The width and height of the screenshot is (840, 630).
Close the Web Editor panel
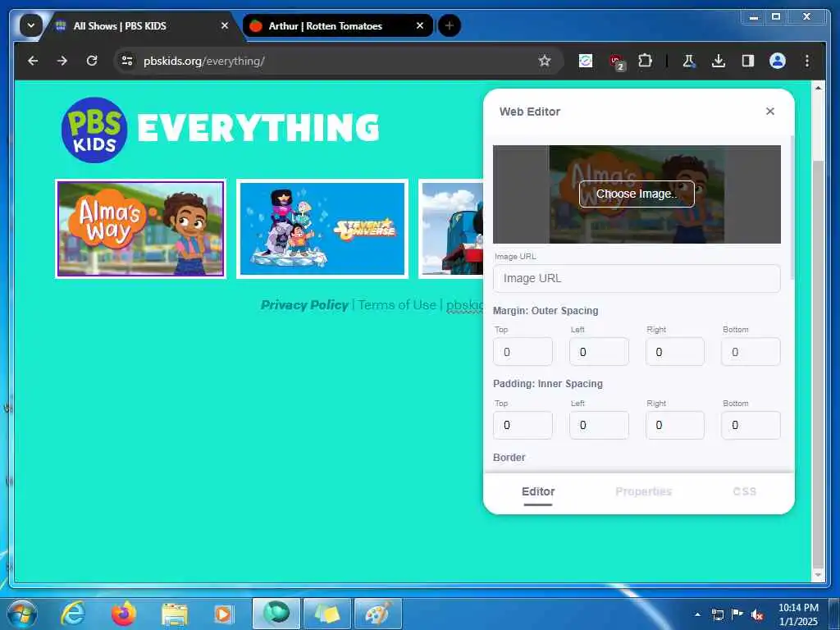click(769, 112)
